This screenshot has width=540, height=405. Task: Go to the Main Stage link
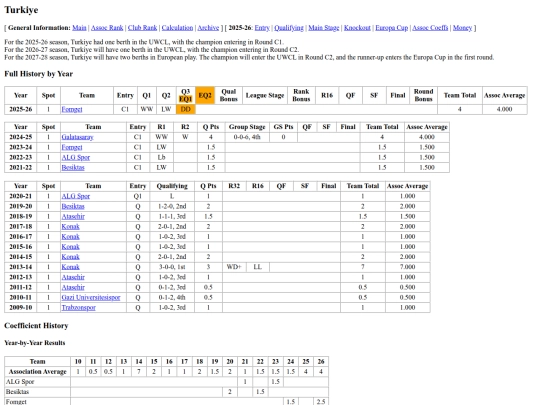coord(324,28)
